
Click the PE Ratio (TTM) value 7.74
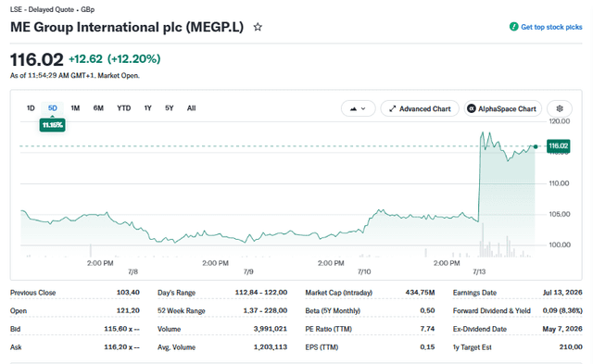[427, 329]
